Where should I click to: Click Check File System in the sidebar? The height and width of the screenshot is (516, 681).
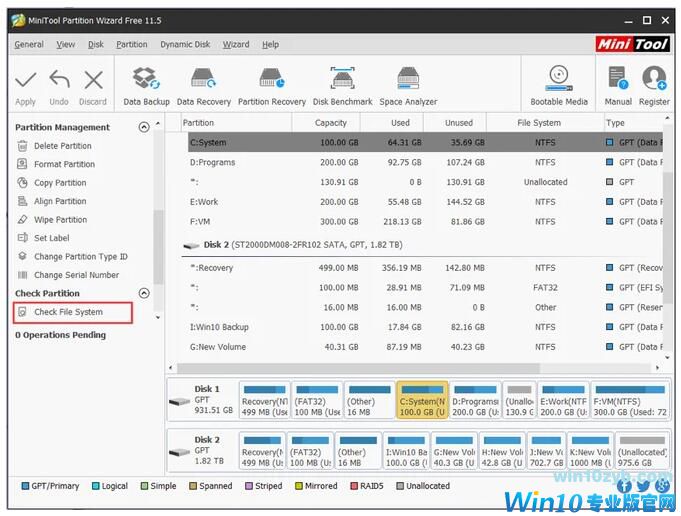[68, 312]
